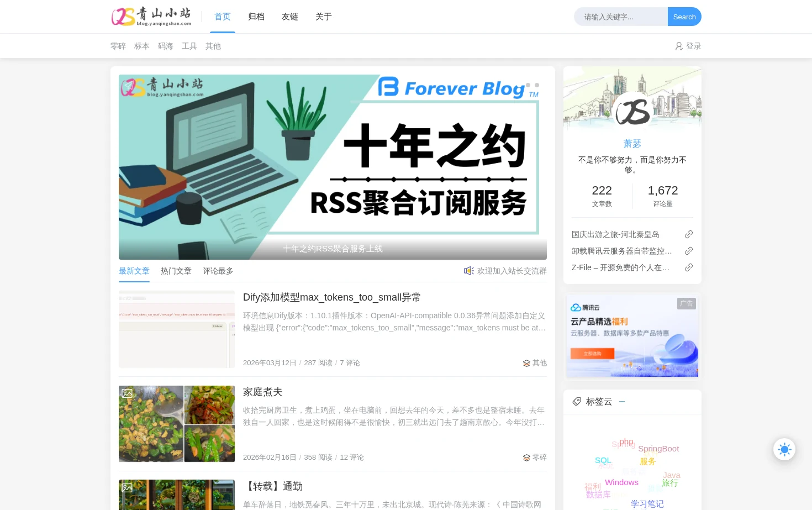Open the 首页 nav item
Viewport: 812px width, 510px height.
pos(223,17)
